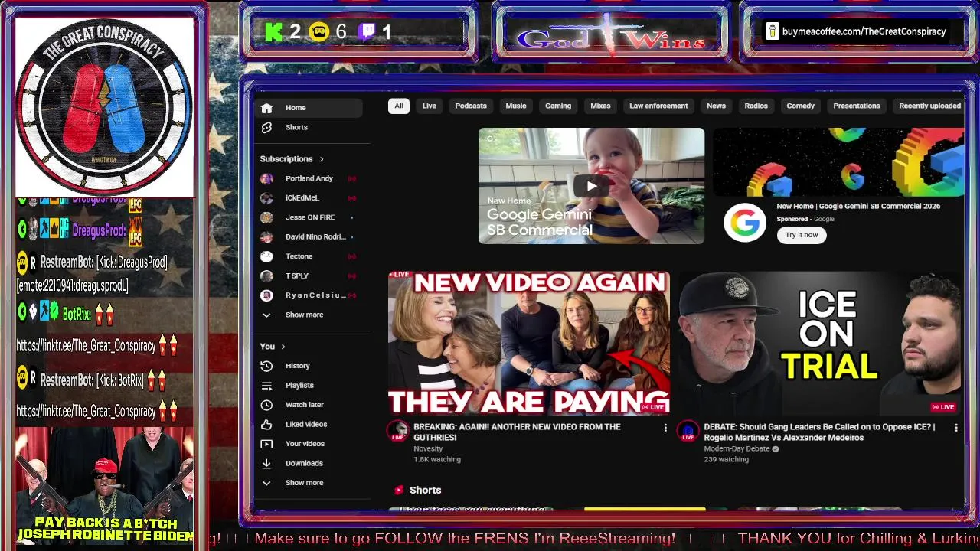The width and height of the screenshot is (980, 551).
Task: Select the Law enforcement filter chip
Action: (x=658, y=106)
